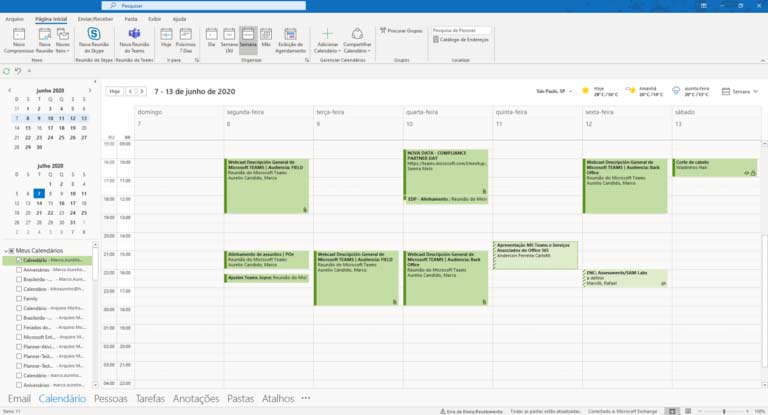Go to Atalhos navigation
The image size is (768, 415).
278,399
